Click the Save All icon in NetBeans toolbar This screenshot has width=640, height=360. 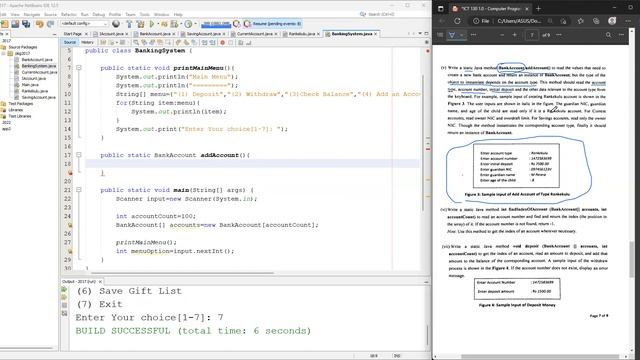26,24
